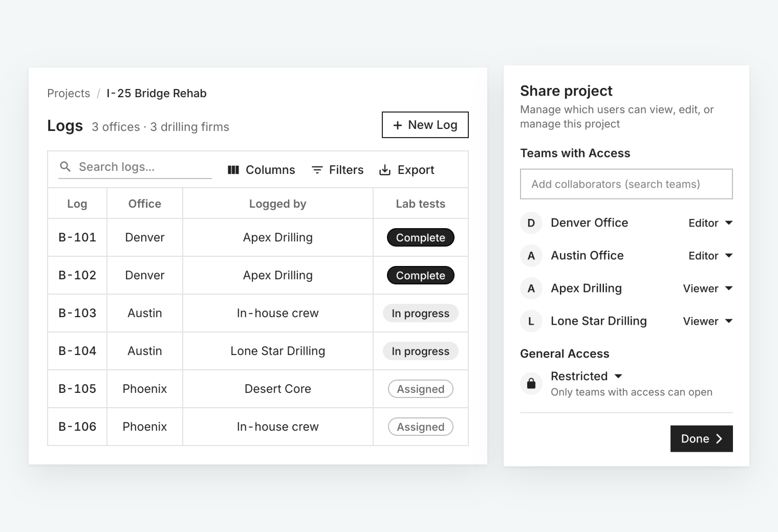
Task: Open log B-104
Action: 77,351
